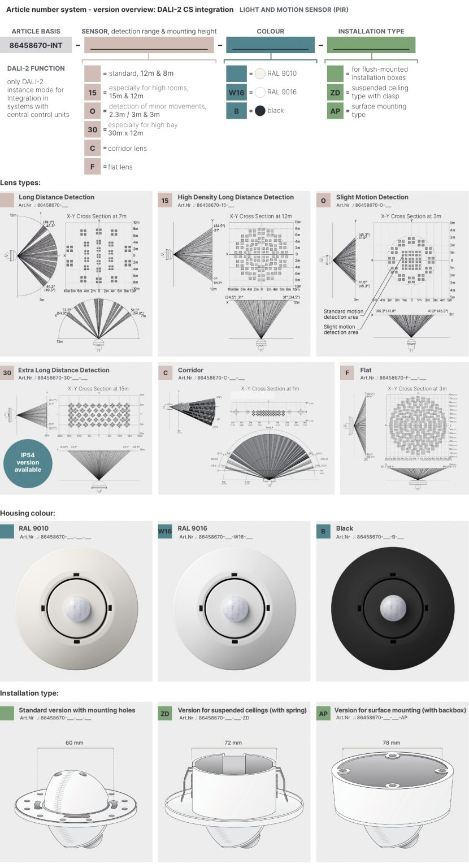Click the AP surface mounting code box

click(x=336, y=111)
